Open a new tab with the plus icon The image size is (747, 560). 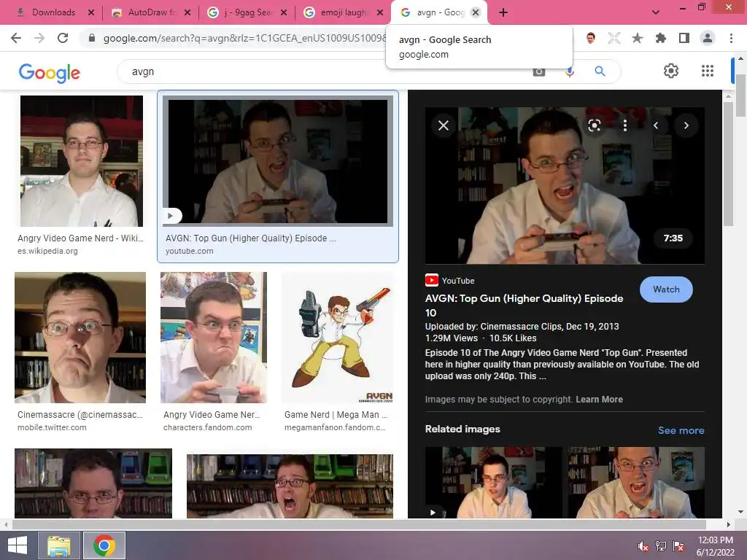coord(503,12)
